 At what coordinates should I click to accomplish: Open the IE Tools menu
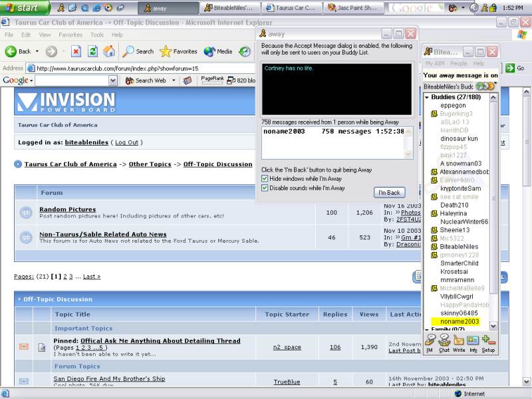click(x=96, y=35)
